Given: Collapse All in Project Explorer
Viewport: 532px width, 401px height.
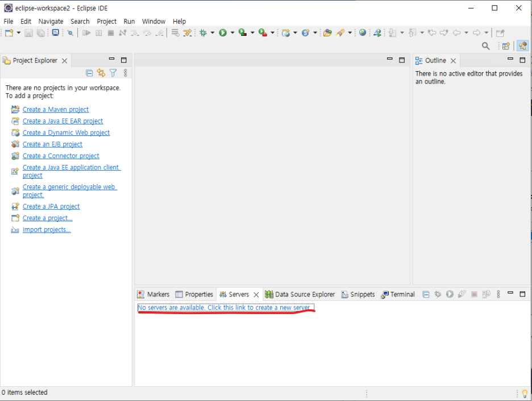Looking at the screenshot, I should click(x=89, y=73).
